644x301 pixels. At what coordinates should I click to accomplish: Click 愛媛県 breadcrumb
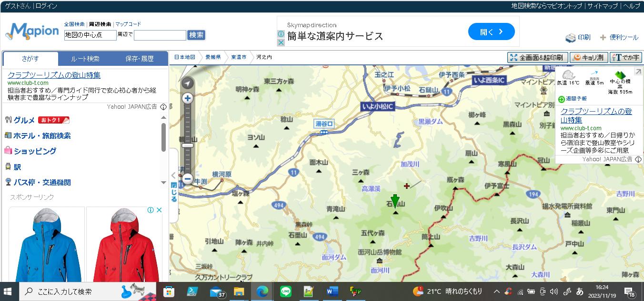pos(213,57)
